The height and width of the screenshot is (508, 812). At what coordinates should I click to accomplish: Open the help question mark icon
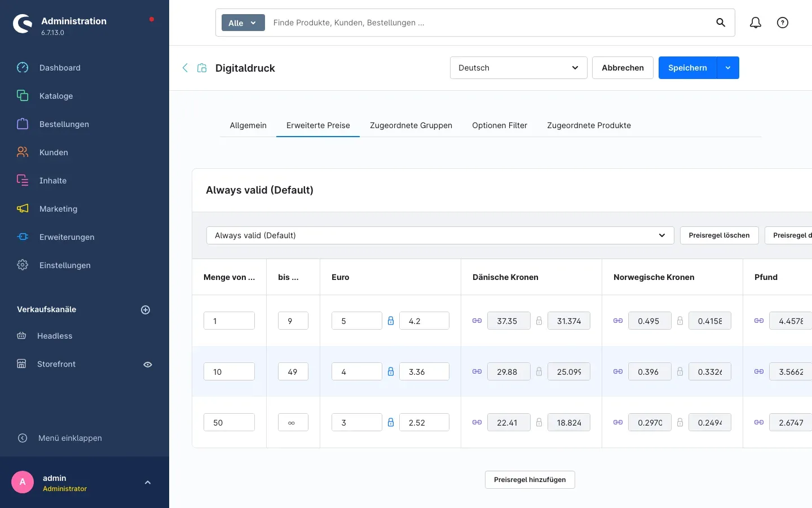(x=783, y=23)
